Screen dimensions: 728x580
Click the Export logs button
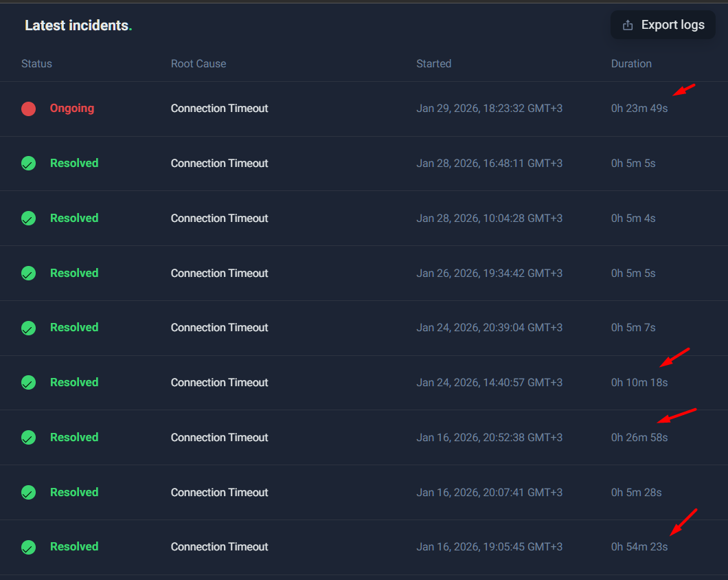tap(663, 25)
